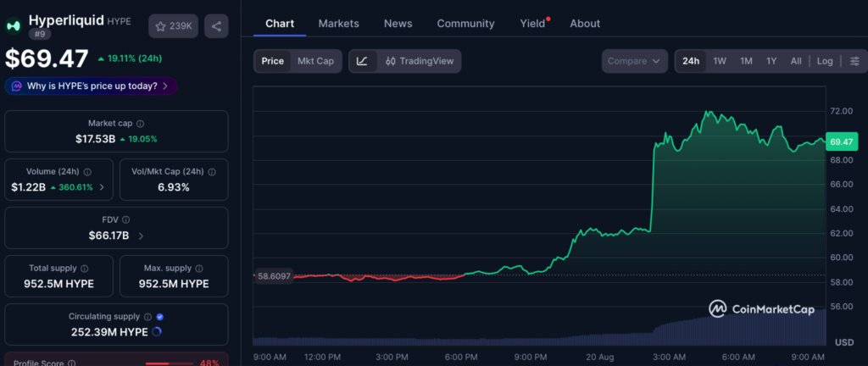
Task: Click the 69.47 current price label on axis
Action: (841, 142)
